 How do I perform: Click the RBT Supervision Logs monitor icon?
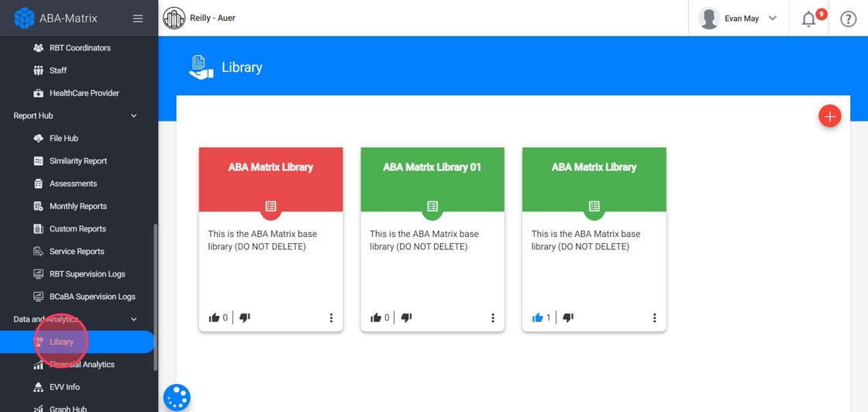pyautogui.click(x=38, y=274)
